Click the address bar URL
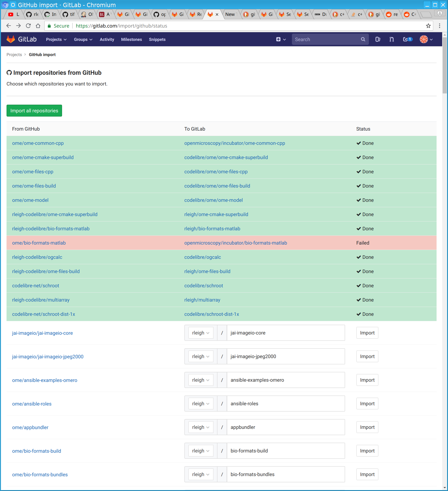This screenshot has width=448, height=491. (x=121, y=25)
